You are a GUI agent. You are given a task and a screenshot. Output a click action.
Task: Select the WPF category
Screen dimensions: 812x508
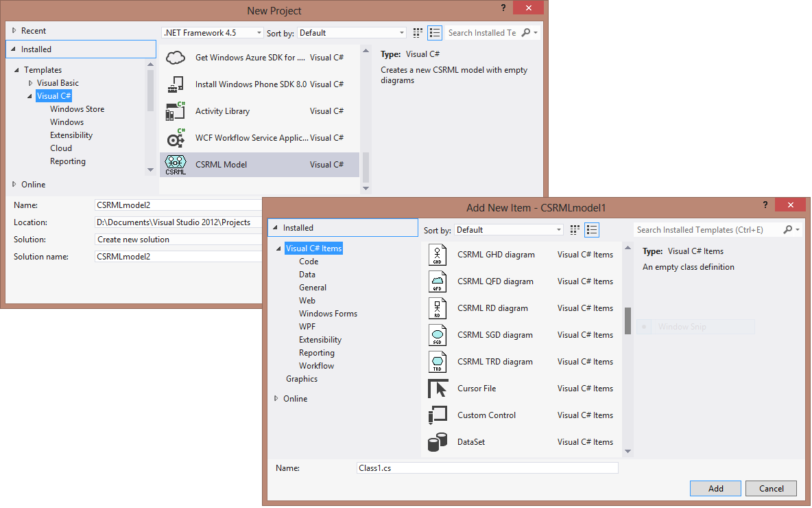[x=307, y=327]
